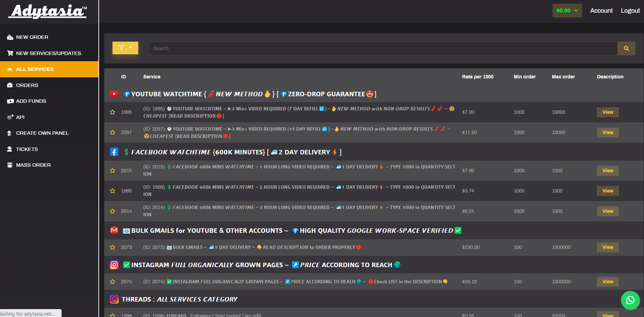The height and width of the screenshot is (317, 644).
Task: Click the Threads category logo icon
Action: [x=114, y=299]
